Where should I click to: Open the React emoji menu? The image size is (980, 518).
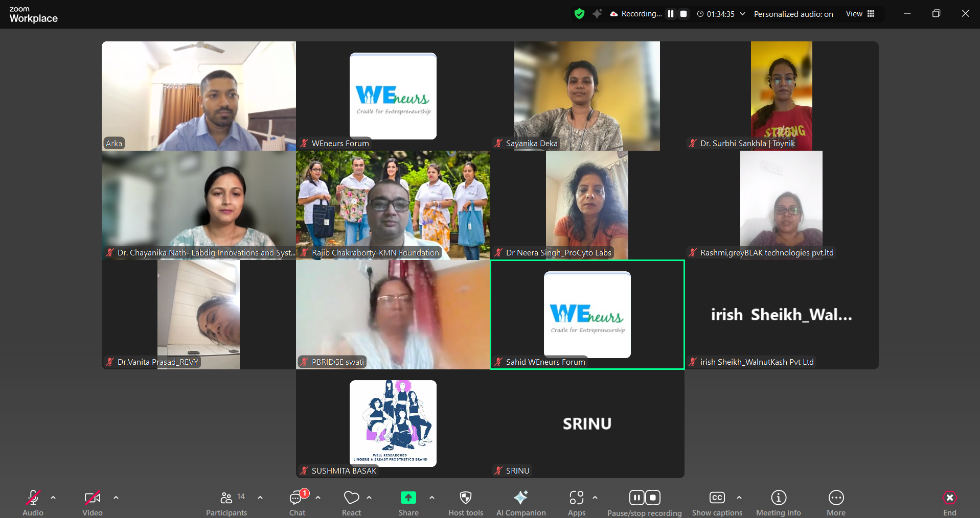(351, 503)
